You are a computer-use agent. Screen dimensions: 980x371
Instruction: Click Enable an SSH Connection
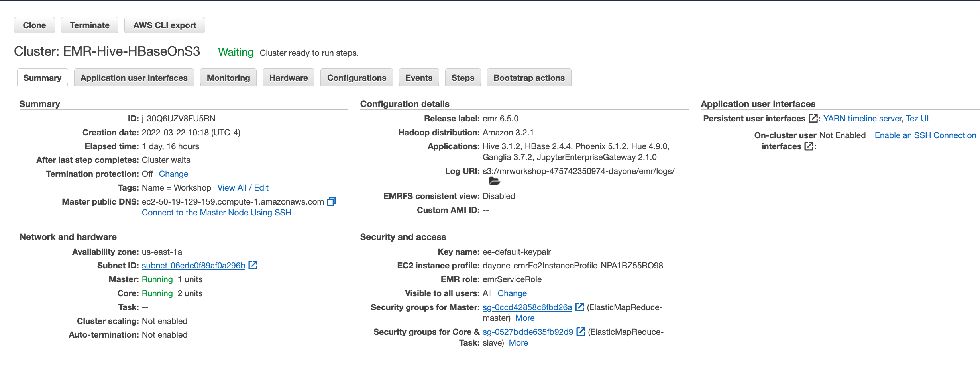point(925,135)
